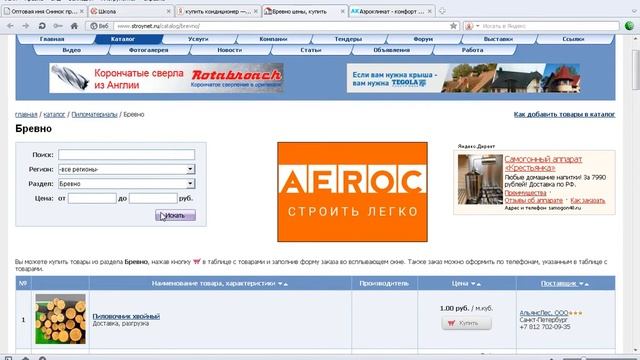This screenshot has height=360, width=640.
Task: Close the 'купить кондиционер' tab
Action: click(x=256, y=11)
